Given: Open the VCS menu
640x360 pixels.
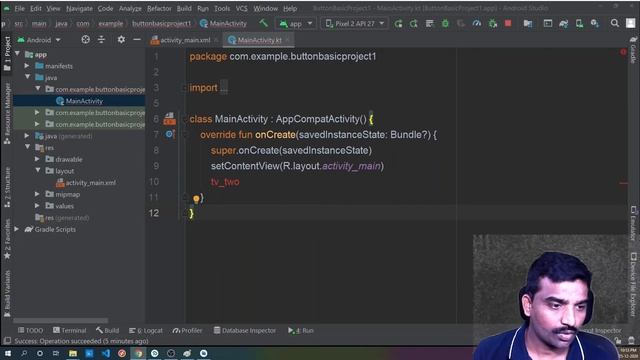Looking at the screenshot, I should coord(242,8).
